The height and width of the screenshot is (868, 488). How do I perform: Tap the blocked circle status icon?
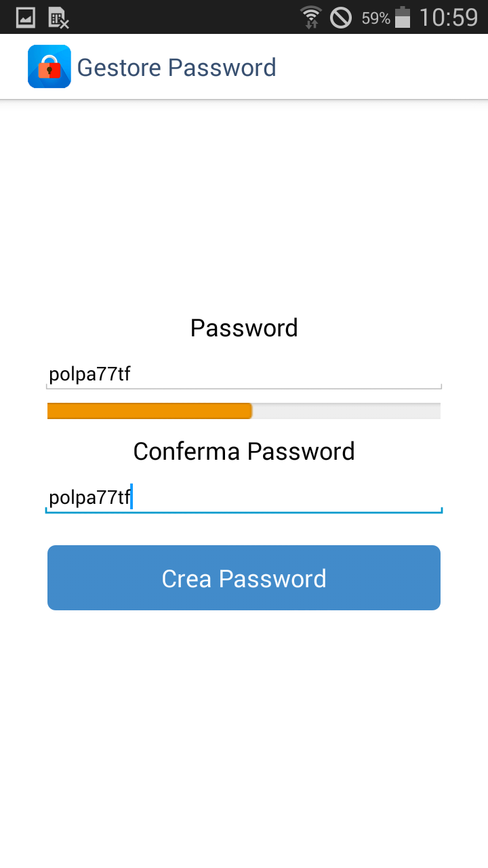tap(341, 17)
